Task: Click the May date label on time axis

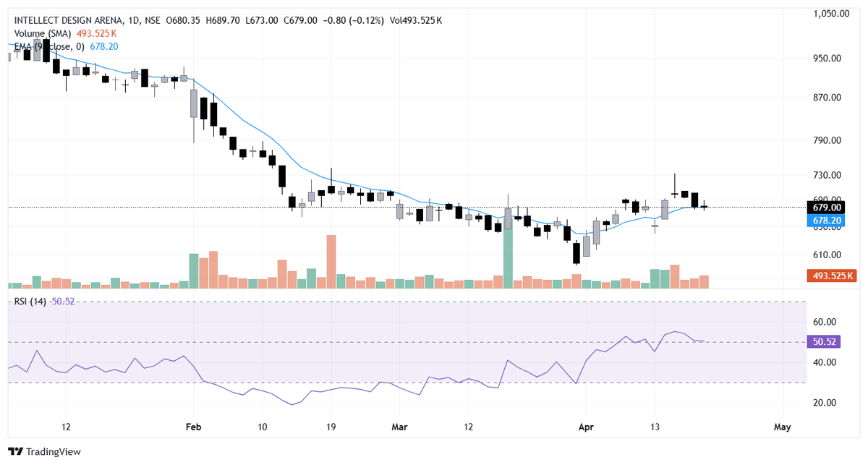Action: point(782,427)
